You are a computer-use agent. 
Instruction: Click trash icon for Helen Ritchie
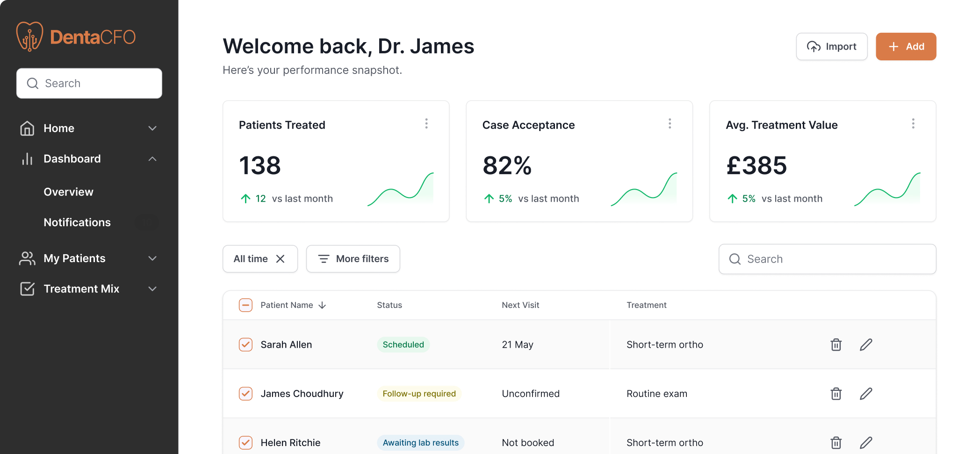(x=836, y=443)
